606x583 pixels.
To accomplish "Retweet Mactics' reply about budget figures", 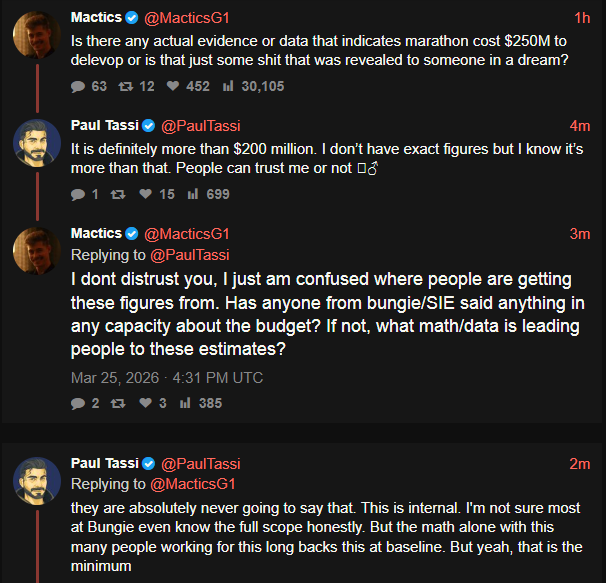I will pyautogui.click(x=118, y=403).
